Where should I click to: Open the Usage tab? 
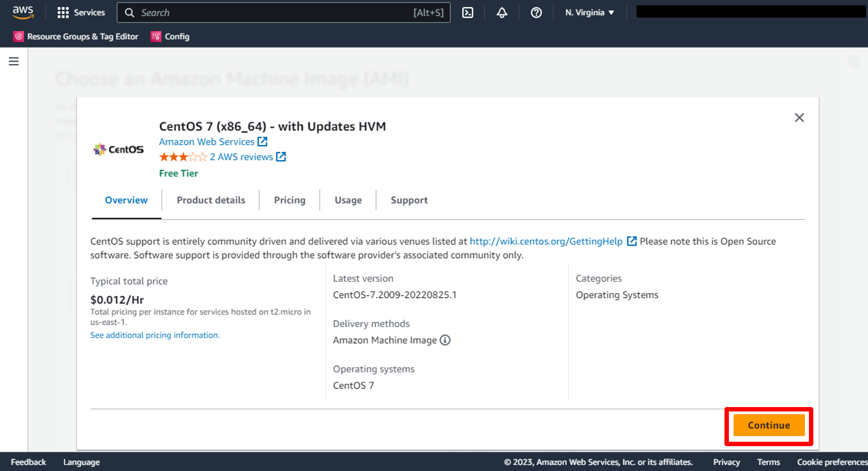click(348, 200)
